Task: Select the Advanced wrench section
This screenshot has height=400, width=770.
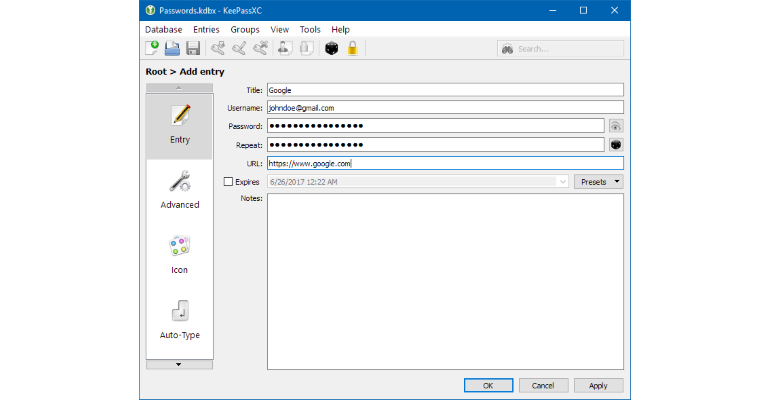Action: [x=180, y=190]
